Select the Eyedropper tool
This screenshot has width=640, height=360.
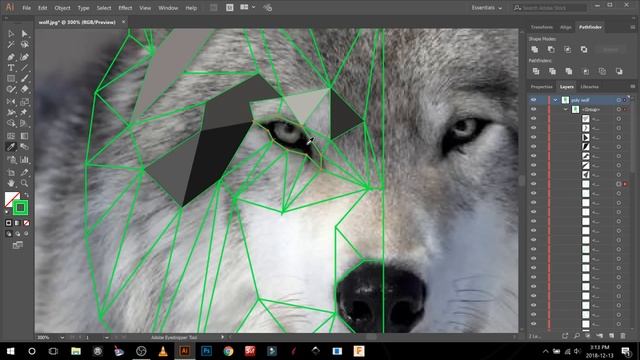(11, 147)
